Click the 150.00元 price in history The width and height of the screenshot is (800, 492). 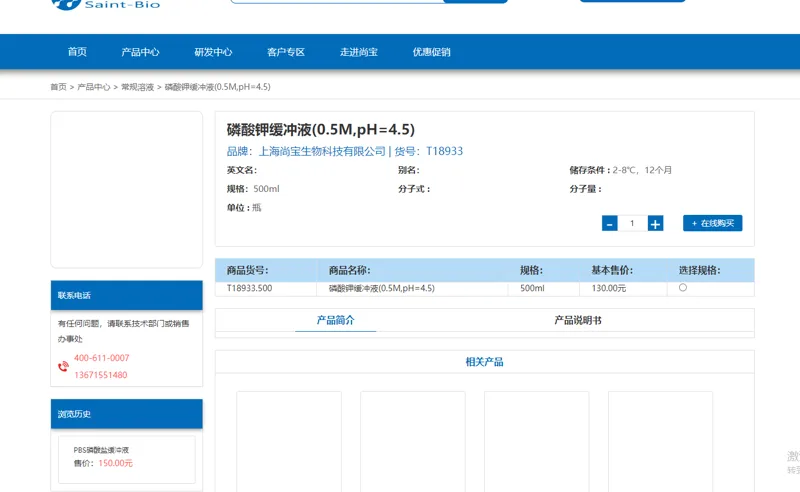115,463
